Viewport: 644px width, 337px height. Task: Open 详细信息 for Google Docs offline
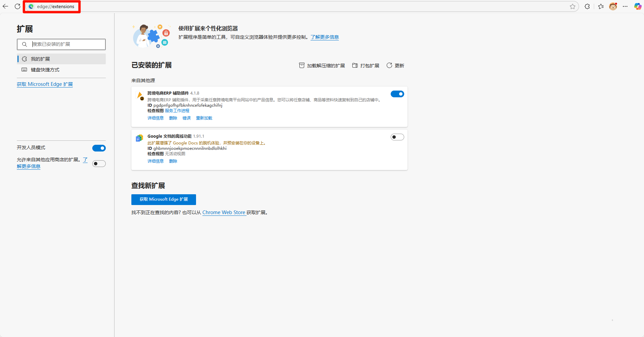(156, 161)
